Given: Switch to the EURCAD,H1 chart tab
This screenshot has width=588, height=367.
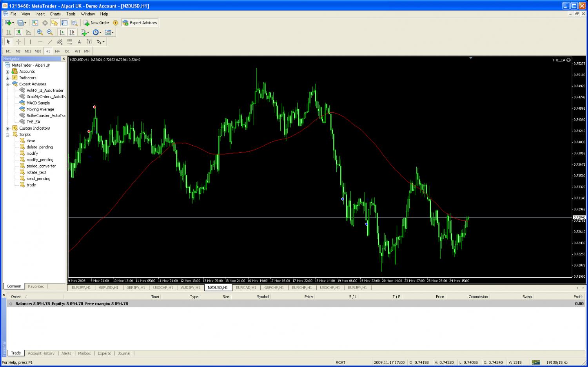Looking at the screenshot, I should 246,287.
